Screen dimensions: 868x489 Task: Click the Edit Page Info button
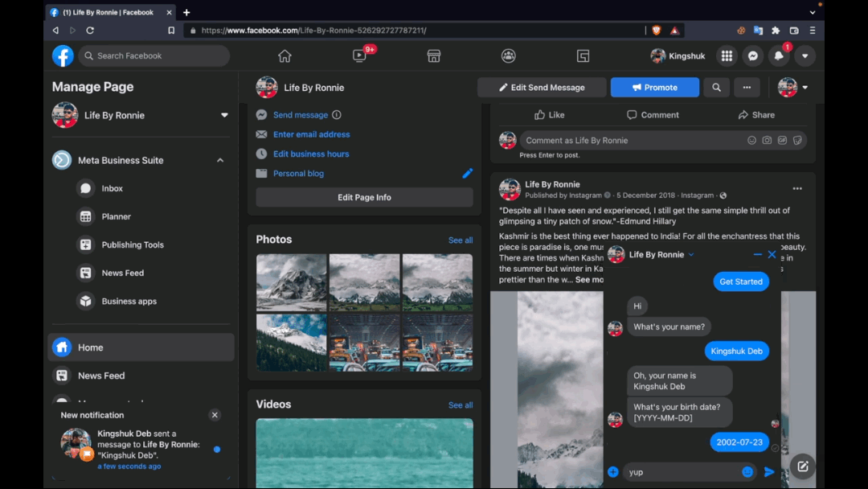(364, 197)
